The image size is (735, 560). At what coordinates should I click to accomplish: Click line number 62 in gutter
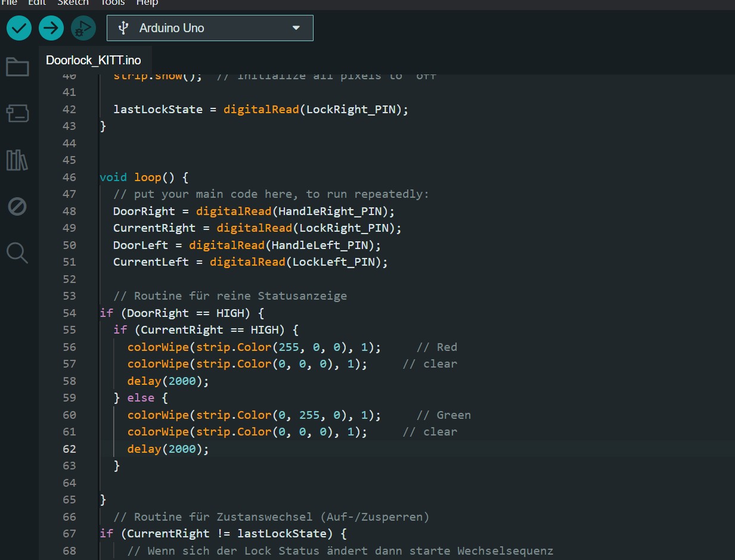pyautogui.click(x=69, y=449)
